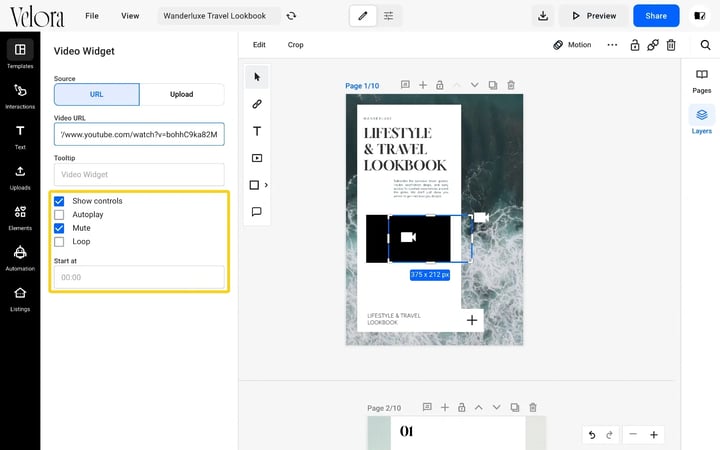Open notes for Page 1/10

[405, 84]
